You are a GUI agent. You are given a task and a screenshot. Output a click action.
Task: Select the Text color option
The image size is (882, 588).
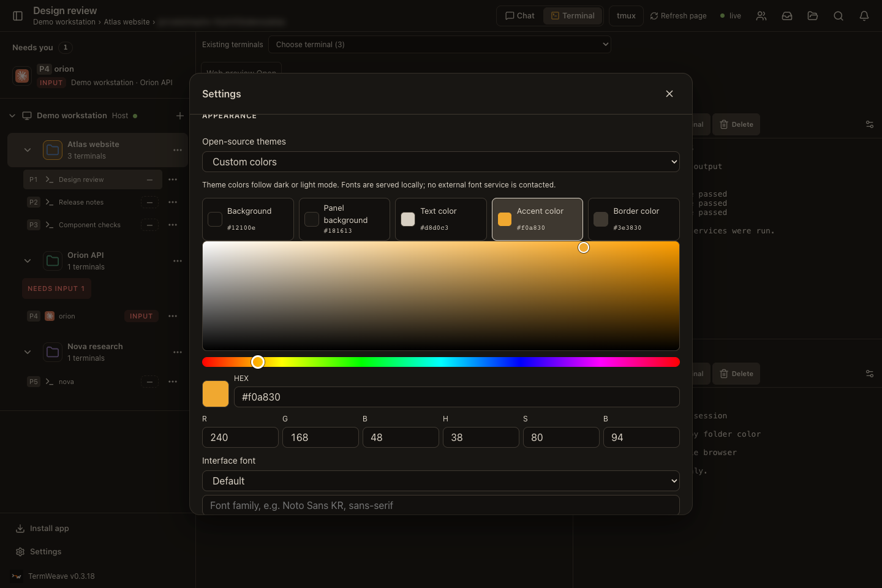(x=441, y=219)
